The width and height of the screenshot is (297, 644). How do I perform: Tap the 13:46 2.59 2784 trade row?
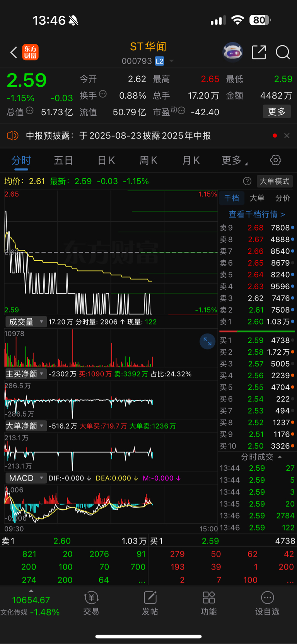pos(257,516)
